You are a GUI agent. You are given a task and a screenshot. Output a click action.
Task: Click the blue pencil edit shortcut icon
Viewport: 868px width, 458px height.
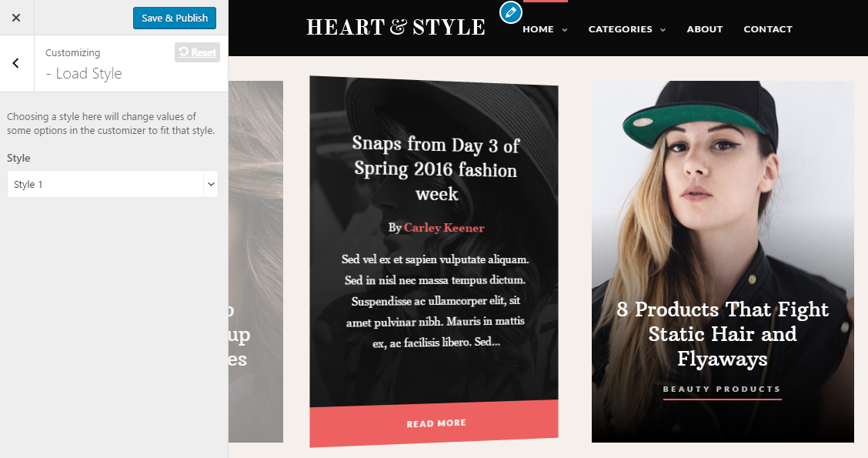pyautogui.click(x=510, y=12)
